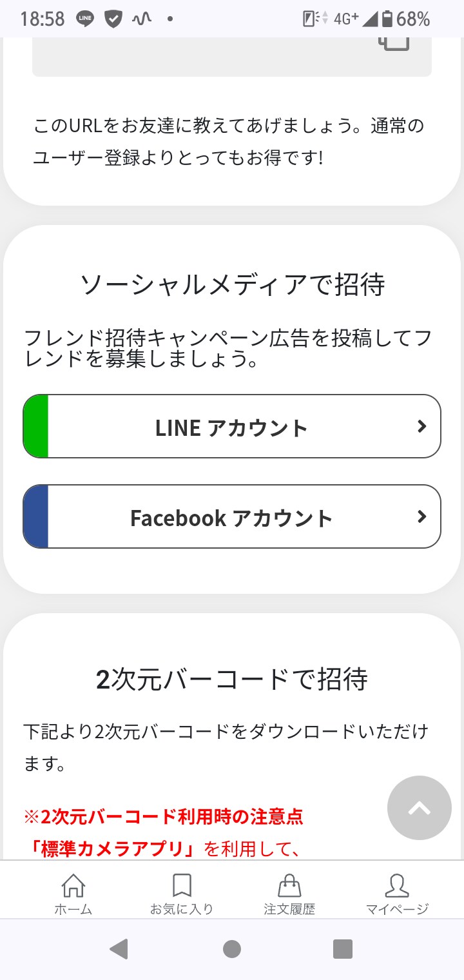464x980 pixels.
Task: Invite friends via LINE アカウント button
Action: coord(232,427)
